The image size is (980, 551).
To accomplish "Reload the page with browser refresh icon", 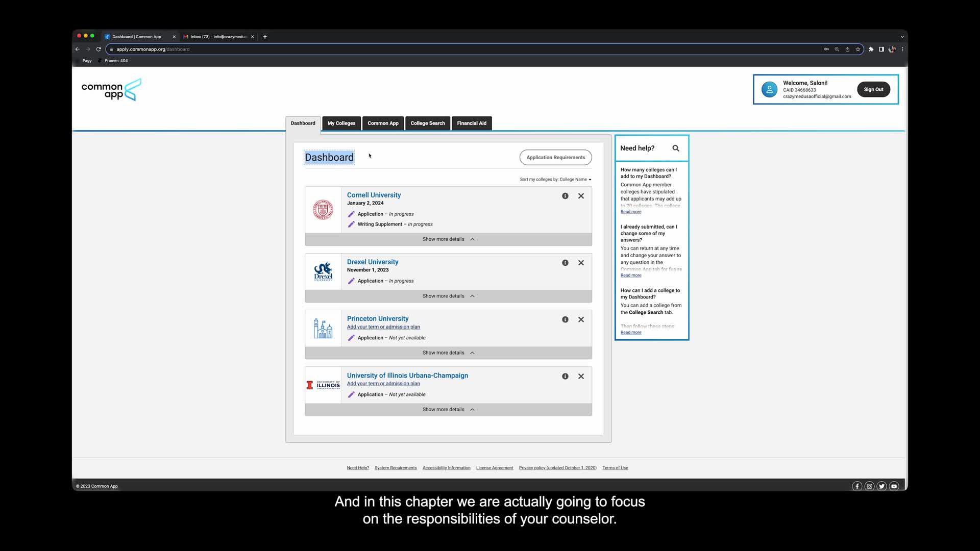I will coord(99,49).
